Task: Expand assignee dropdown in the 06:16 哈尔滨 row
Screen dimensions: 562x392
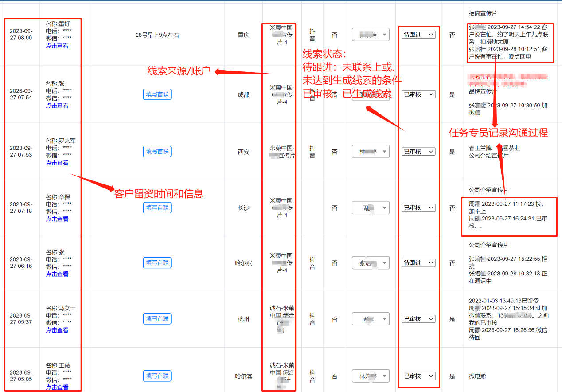Action: 371,263
